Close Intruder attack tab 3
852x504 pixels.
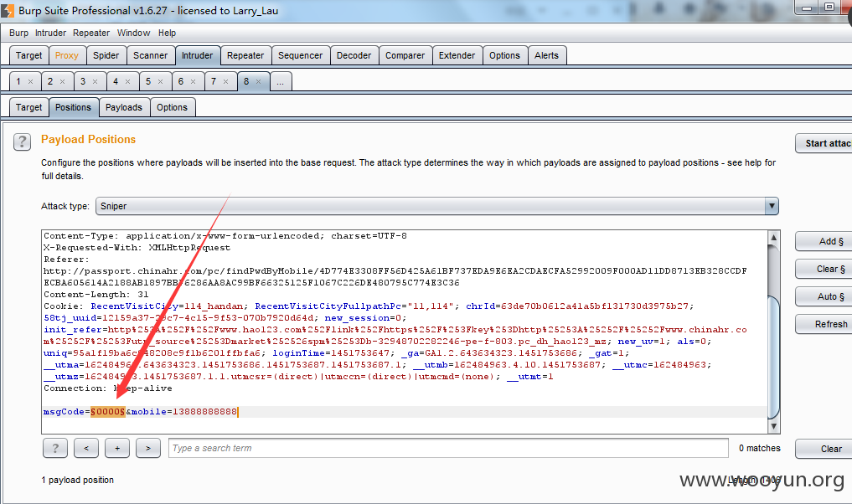96,81
